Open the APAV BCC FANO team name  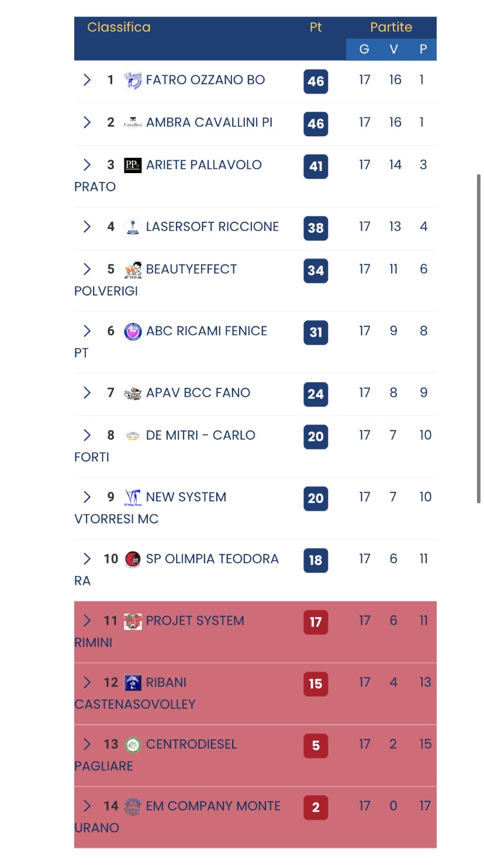click(198, 392)
